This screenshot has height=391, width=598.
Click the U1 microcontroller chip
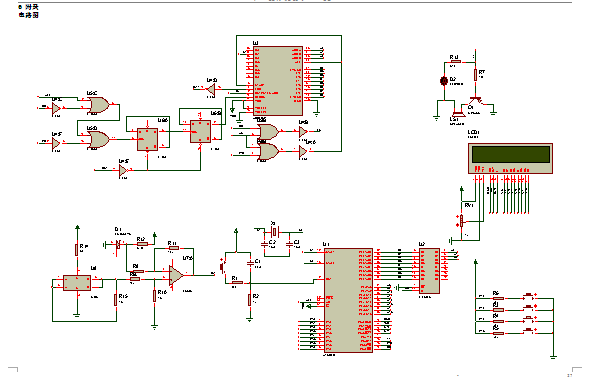[348, 300]
